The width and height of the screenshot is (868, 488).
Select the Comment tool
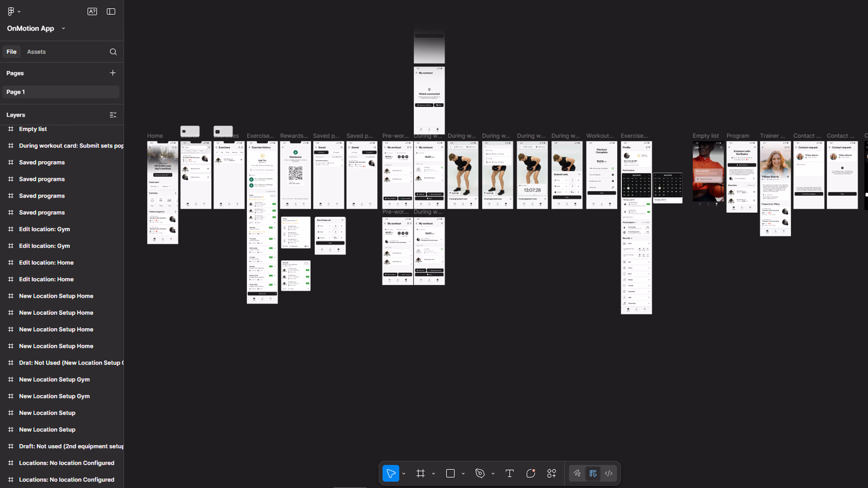tap(531, 473)
